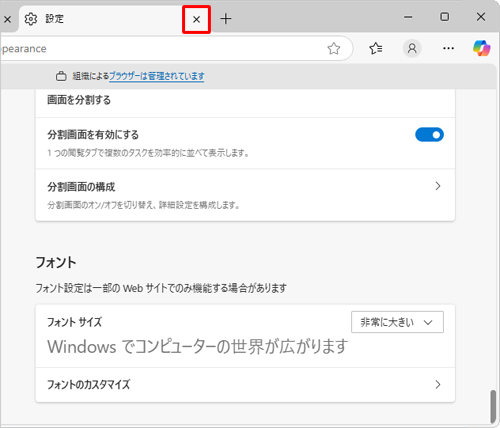500x428 pixels.
Task: Click the briefcase managed icon
Action: pyautogui.click(x=61, y=76)
